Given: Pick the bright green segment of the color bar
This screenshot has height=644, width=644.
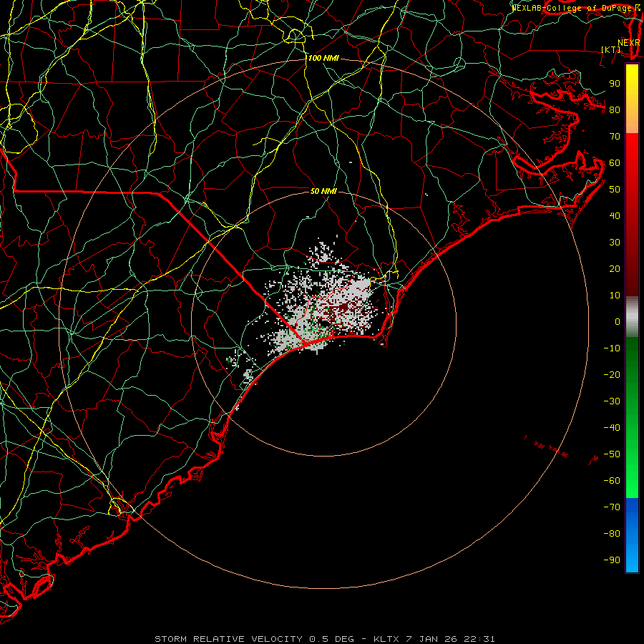Looking at the screenshot, I should point(632,464).
